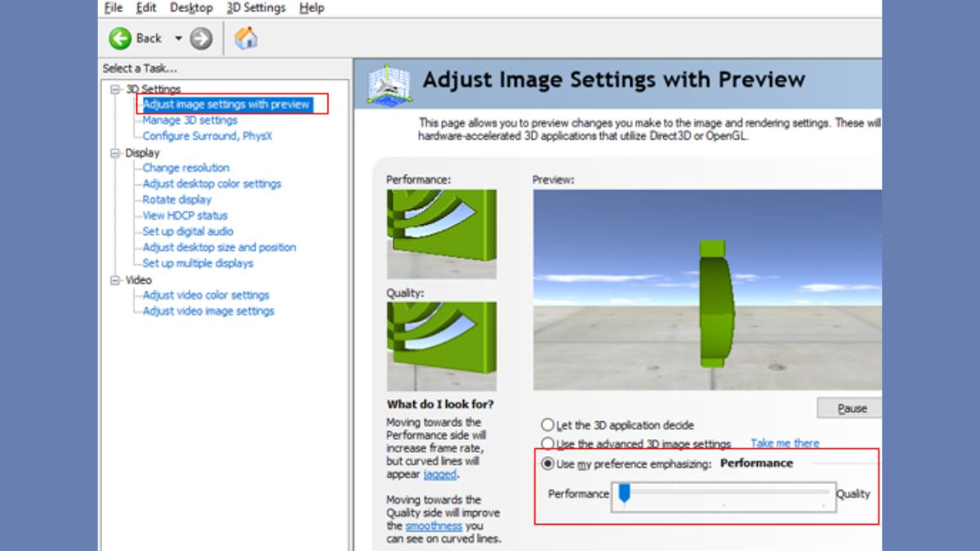Open the File menu
980x551 pixels.
pos(114,7)
